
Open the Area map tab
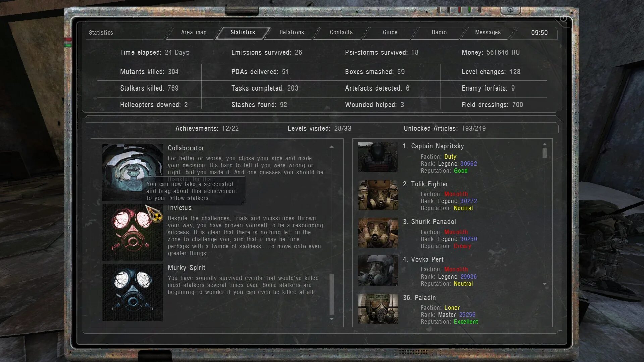point(194,33)
